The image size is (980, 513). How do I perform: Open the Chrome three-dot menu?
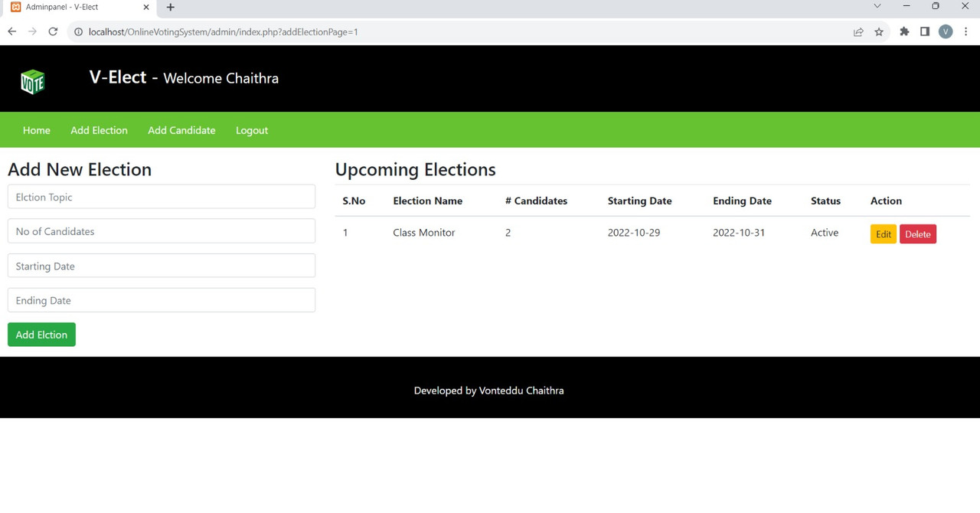[966, 31]
